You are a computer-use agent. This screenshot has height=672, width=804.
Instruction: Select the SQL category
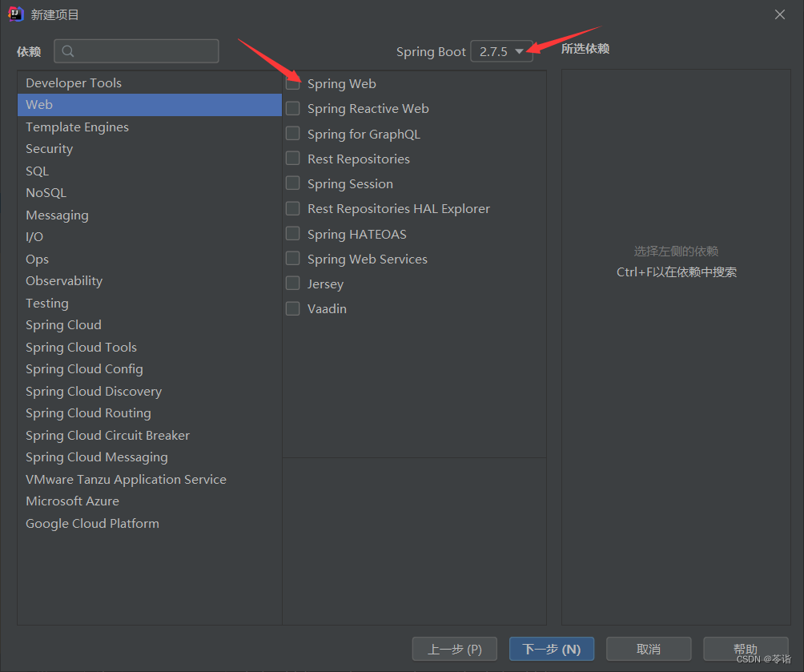150,171
